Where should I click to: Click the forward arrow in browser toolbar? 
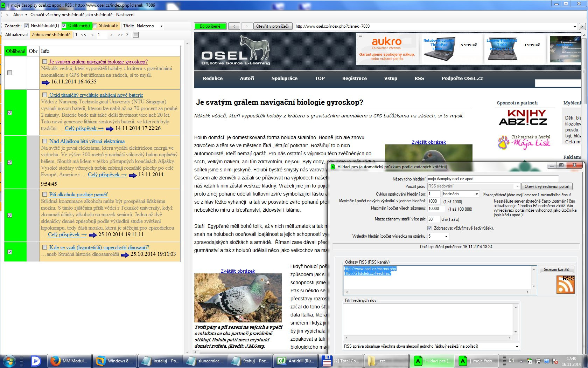[x=247, y=26]
